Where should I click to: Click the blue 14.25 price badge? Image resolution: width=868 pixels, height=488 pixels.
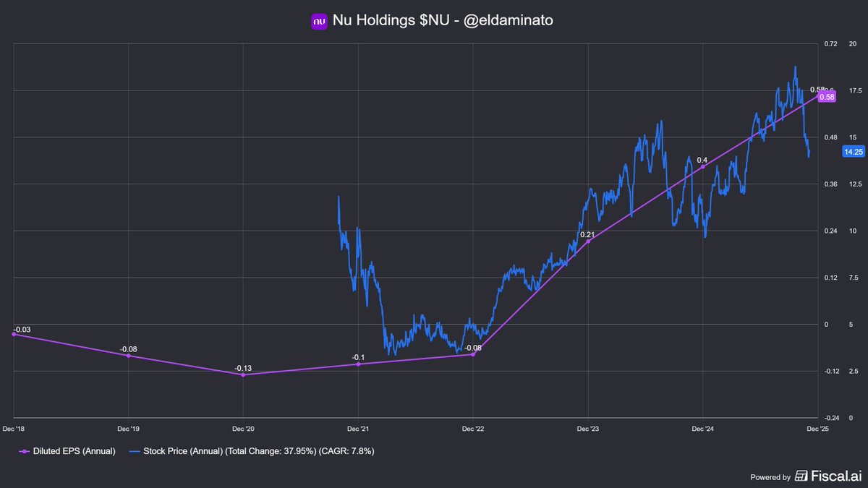click(x=854, y=152)
